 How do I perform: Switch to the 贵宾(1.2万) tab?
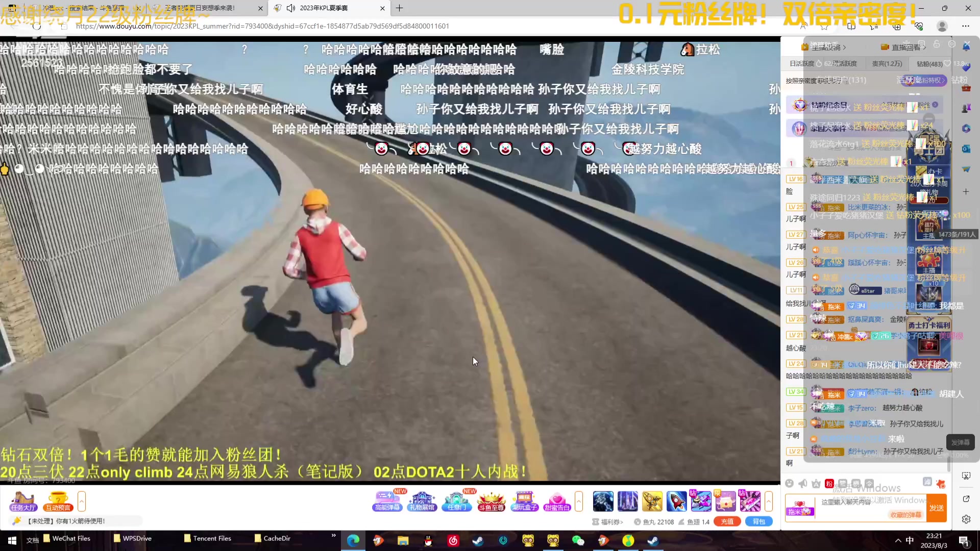pyautogui.click(x=888, y=63)
